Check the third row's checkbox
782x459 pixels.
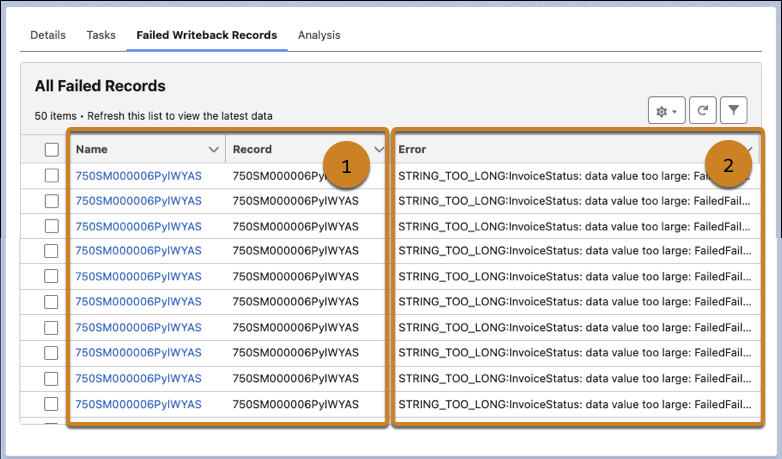pyautogui.click(x=51, y=226)
